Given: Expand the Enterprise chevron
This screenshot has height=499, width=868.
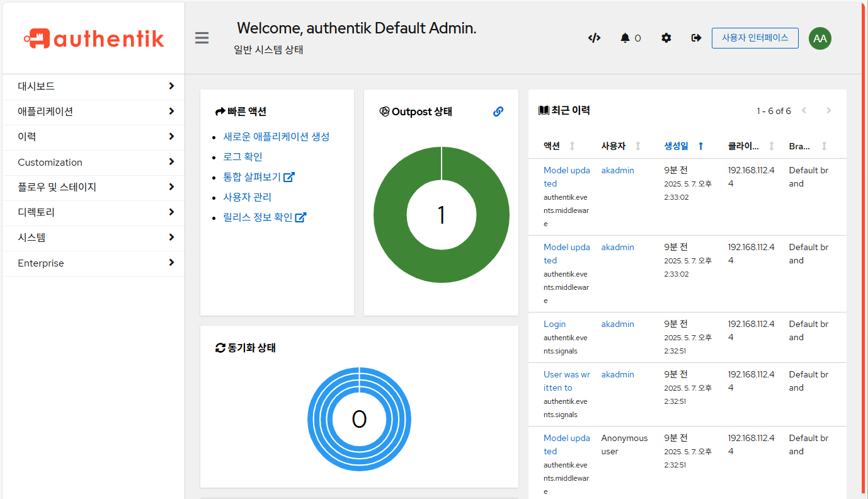Looking at the screenshot, I should 171,263.
